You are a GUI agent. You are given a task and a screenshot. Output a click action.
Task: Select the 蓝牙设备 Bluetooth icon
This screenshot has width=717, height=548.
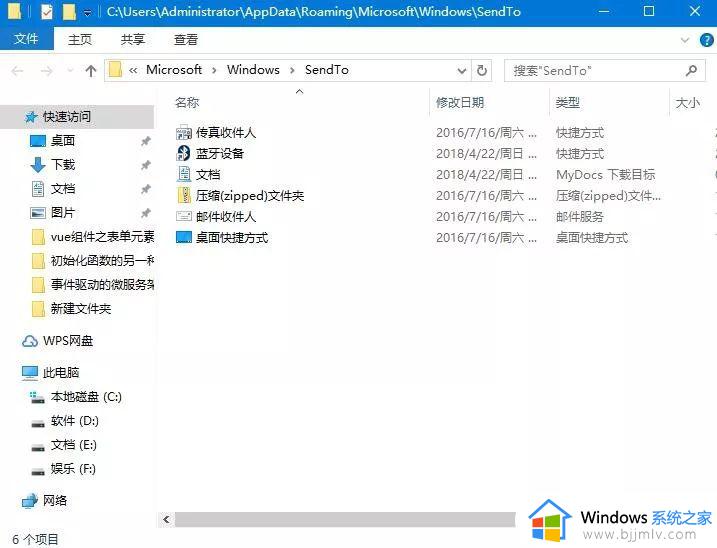point(184,153)
